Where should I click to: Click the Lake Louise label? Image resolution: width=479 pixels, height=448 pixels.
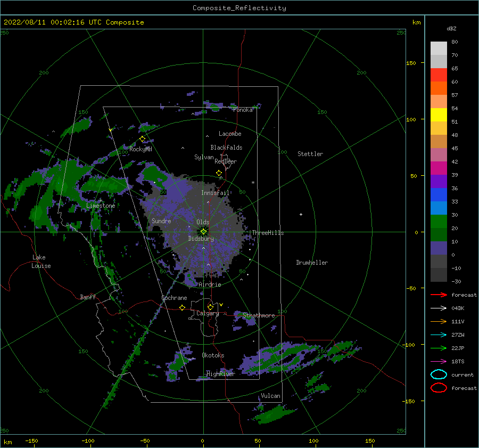[x=41, y=262]
